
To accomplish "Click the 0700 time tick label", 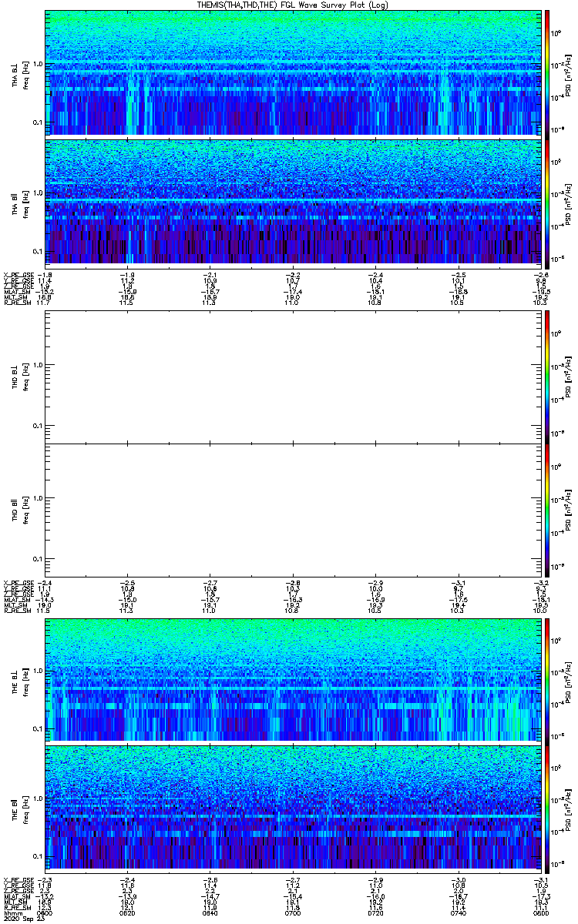I will pos(293,915).
